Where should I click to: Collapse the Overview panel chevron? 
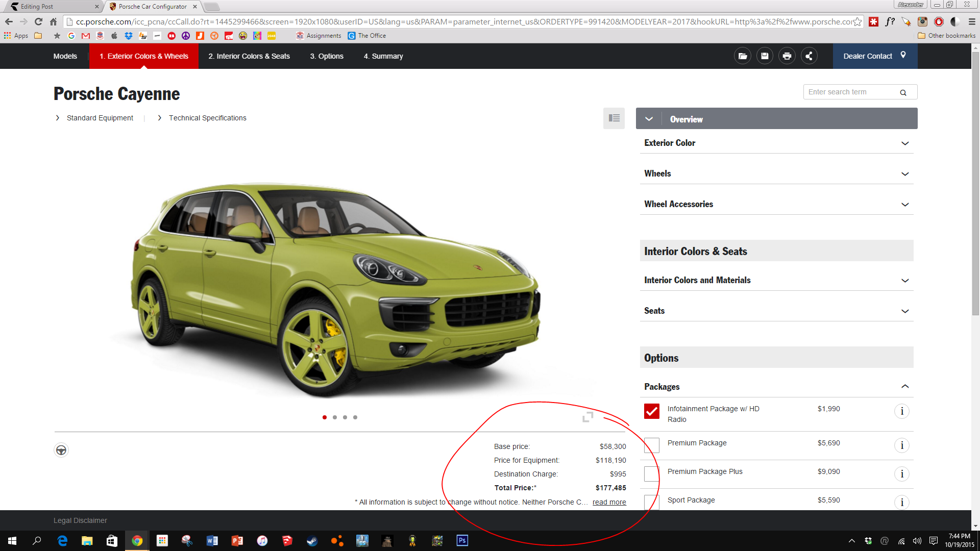coord(649,119)
